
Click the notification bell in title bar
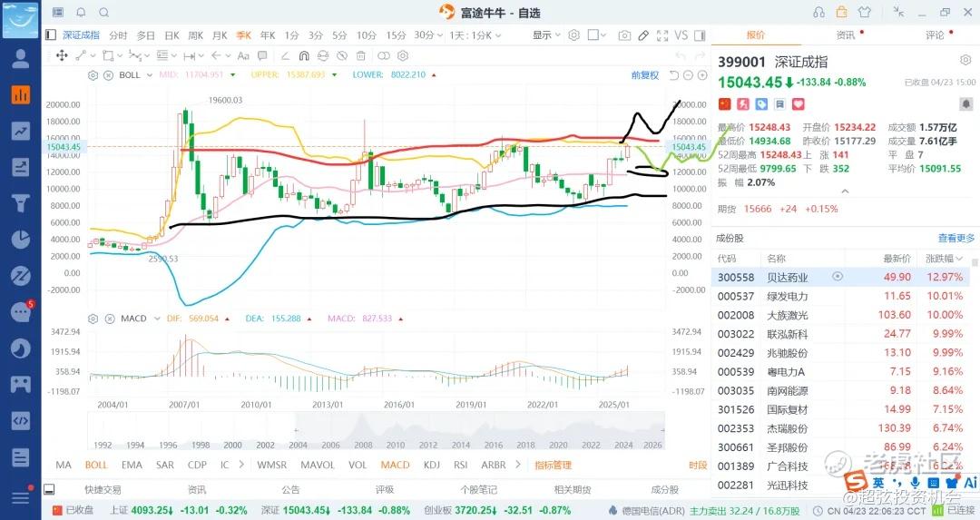pos(82,12)
